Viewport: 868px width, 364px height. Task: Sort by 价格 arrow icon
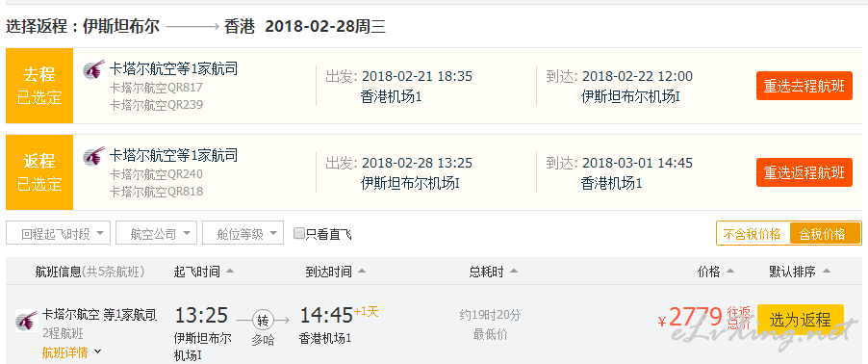(729, 272)
